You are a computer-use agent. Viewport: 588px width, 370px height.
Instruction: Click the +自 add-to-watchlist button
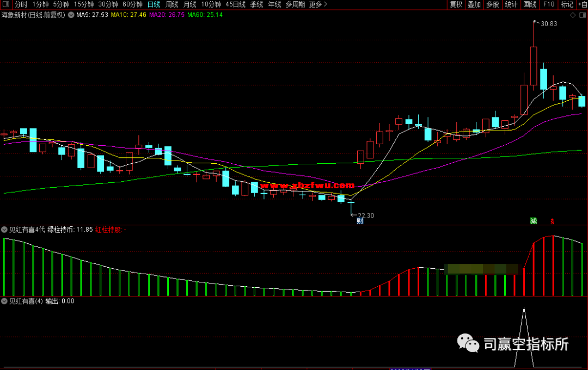coord(583,4)
